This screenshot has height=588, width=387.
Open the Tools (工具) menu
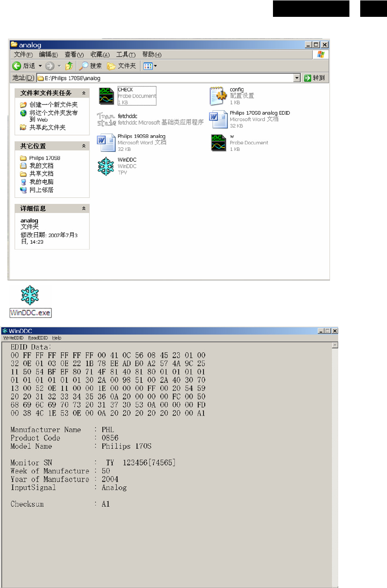pos(126,54)
